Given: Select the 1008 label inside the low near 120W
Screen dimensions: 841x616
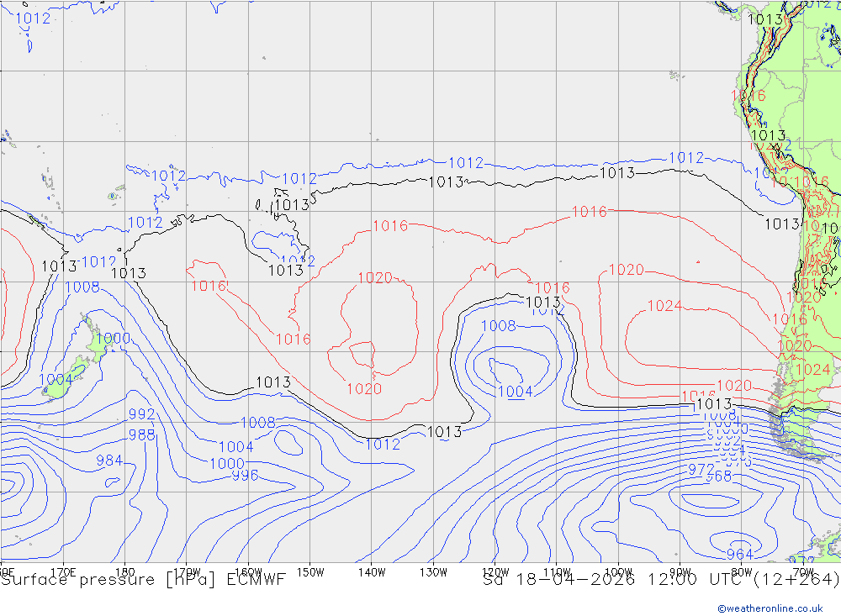Looking at the screenshot, I should click(498, 326).
